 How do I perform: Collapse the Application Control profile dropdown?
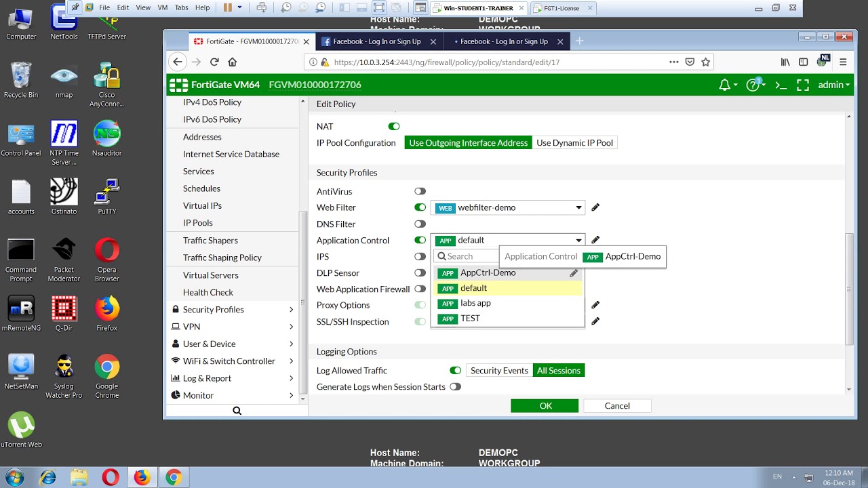(x=507, y=240)
